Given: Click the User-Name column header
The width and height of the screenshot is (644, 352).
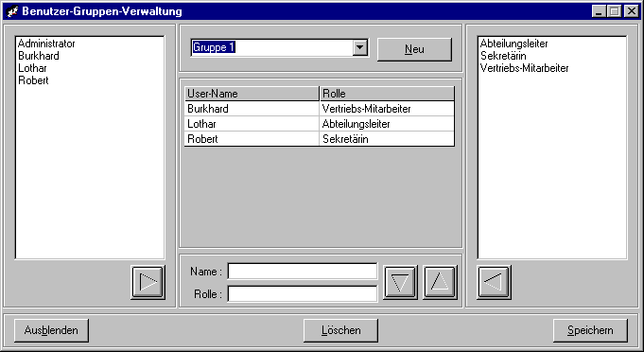Looking at the screenshot, I should click(x=252, y=94).
